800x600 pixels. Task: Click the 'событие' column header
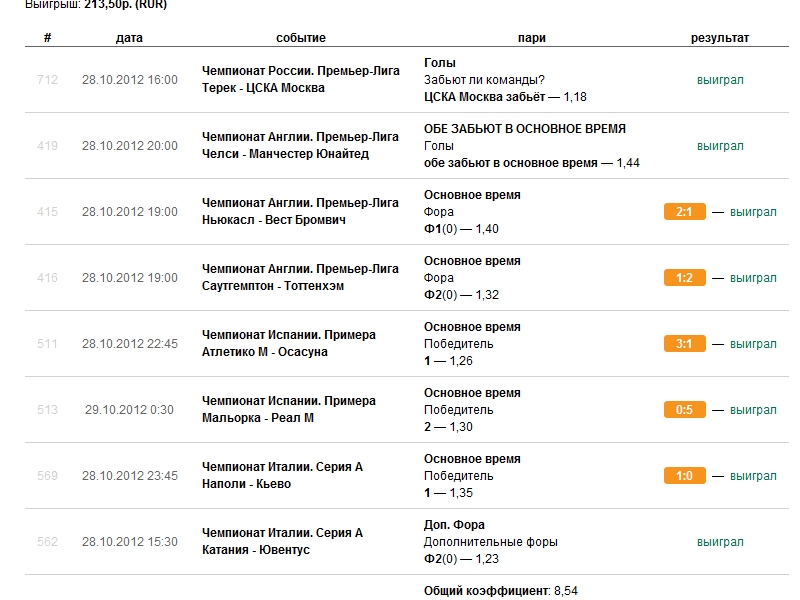pos(301,38)
